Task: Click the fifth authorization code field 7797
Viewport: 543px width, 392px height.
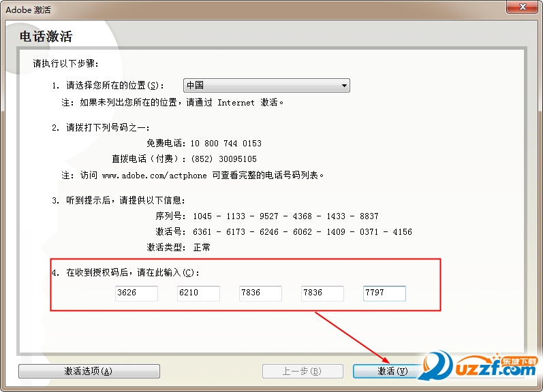Action: (x=384, y=293)
